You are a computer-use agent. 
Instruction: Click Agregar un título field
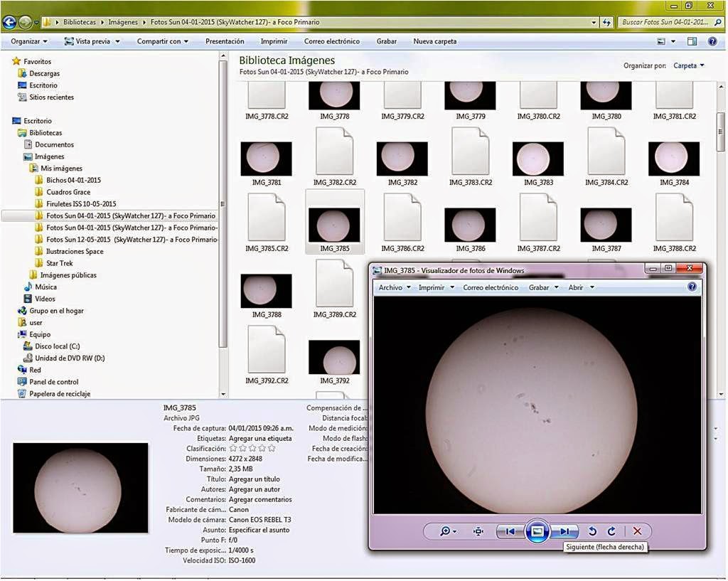[x=255, y=479]
